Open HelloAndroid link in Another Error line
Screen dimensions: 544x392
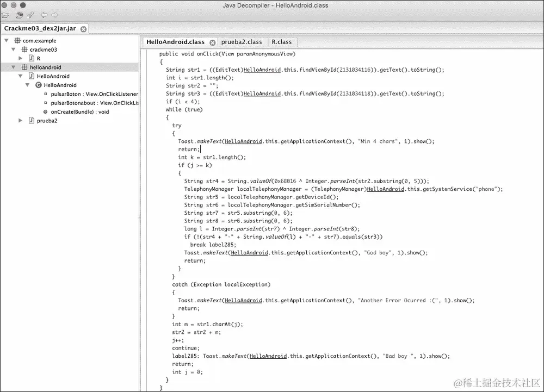coord(243,301)
